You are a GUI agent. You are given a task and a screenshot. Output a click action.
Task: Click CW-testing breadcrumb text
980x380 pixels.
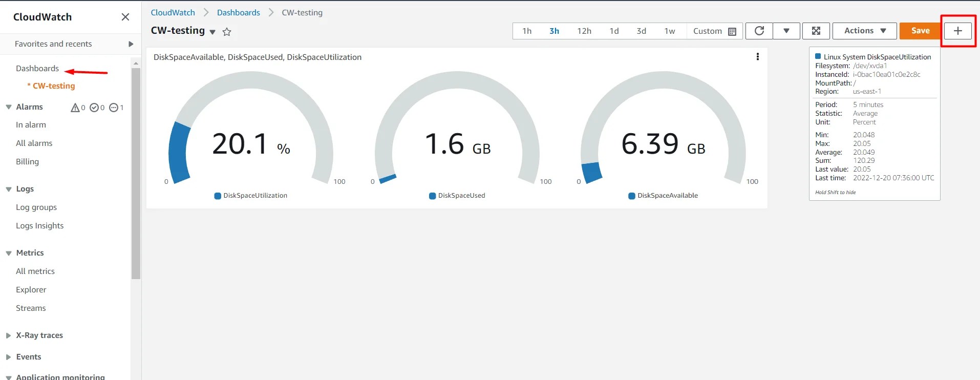coord(302,12)
